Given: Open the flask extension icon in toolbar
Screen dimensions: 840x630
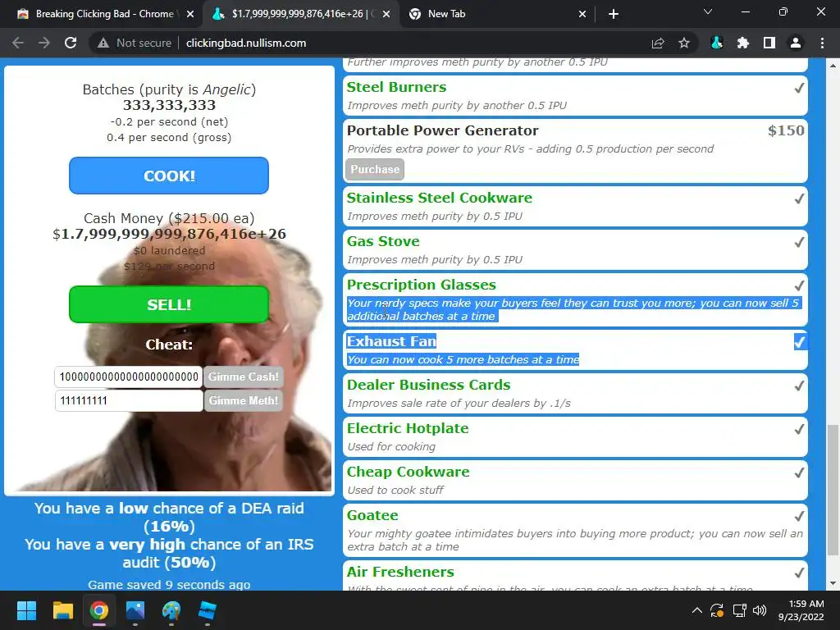Looking at the screenshot, I should coord(717,43).
